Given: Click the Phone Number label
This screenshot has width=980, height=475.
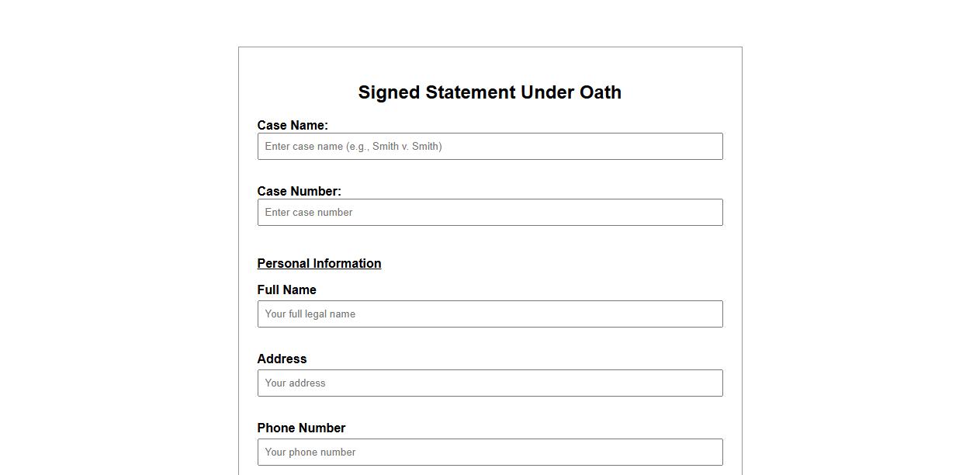Looking at the screenshot, I should tap(302, 428).
